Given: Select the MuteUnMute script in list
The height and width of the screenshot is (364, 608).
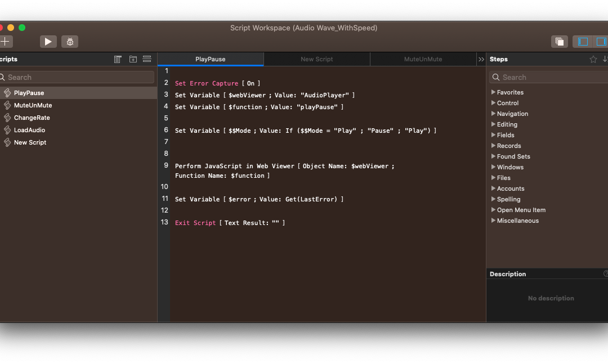Looking at the screenshot, I should coord(78,105).
